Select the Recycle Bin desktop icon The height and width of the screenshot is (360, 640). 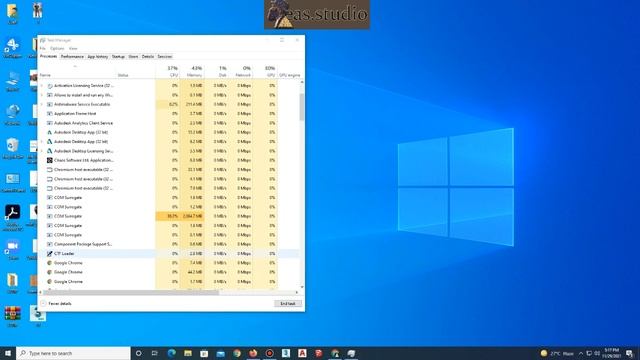(13, 149)
